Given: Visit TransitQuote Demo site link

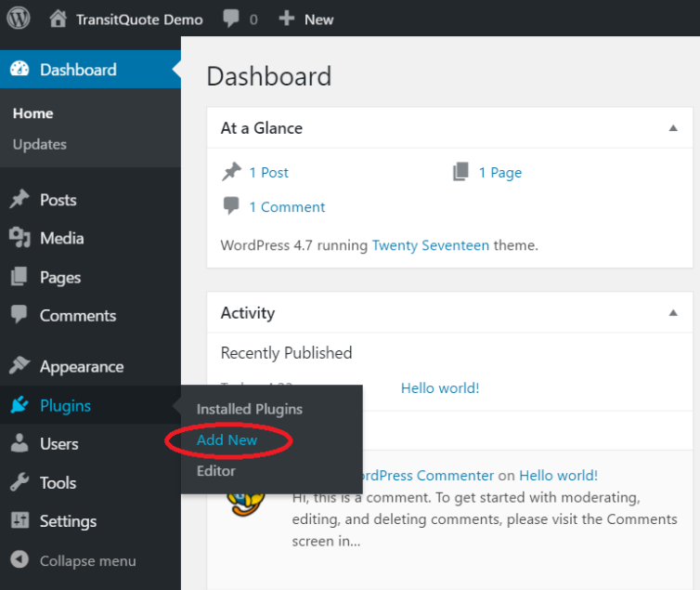Looking at the screenshot, I should point(139,20).
